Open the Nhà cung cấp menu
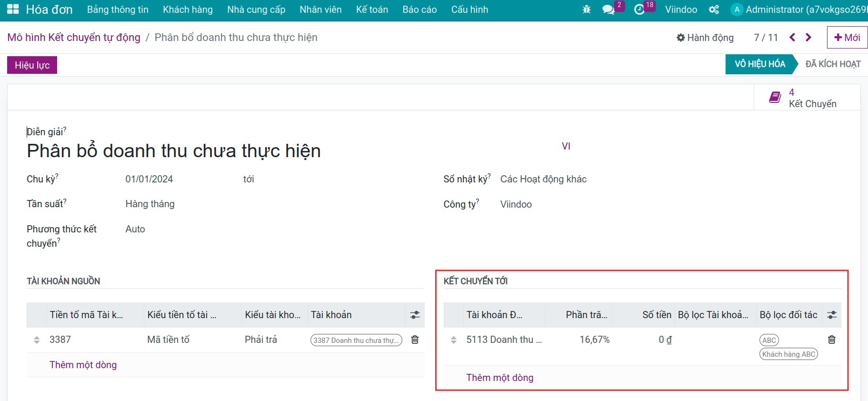 256,10
